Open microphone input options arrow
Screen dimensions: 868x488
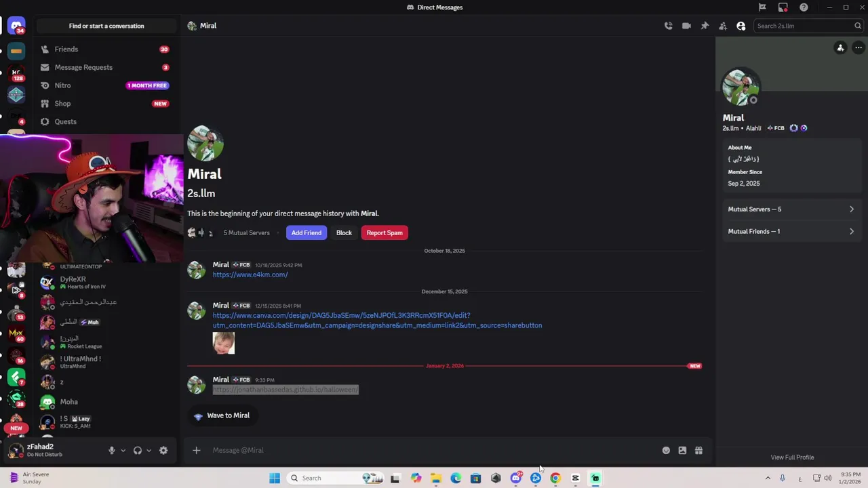123,450
